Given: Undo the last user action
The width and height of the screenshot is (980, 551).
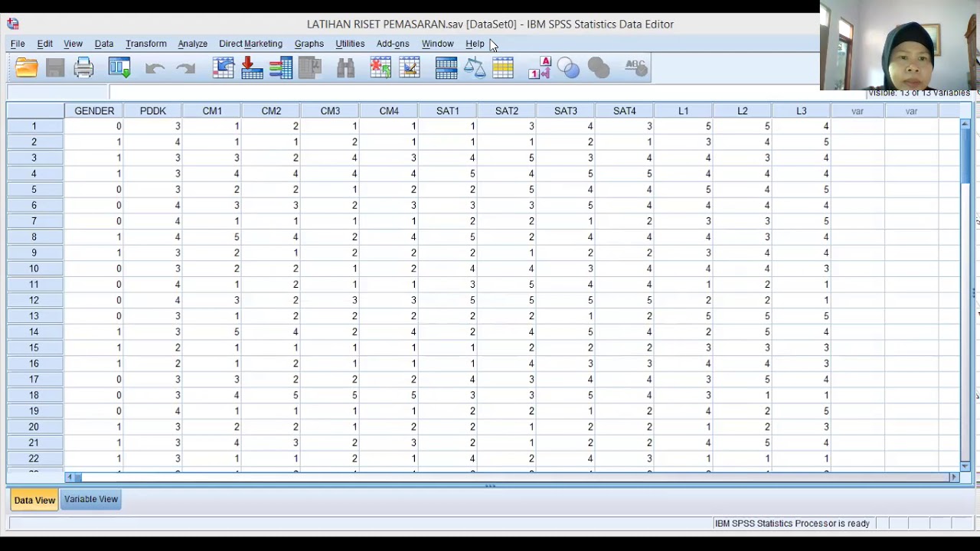Looking at the screenshot, I should coord(155,68).
